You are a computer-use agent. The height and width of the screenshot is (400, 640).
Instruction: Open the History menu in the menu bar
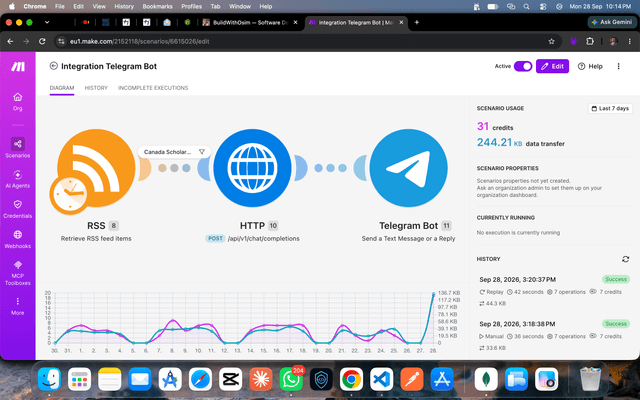(124, 6)
